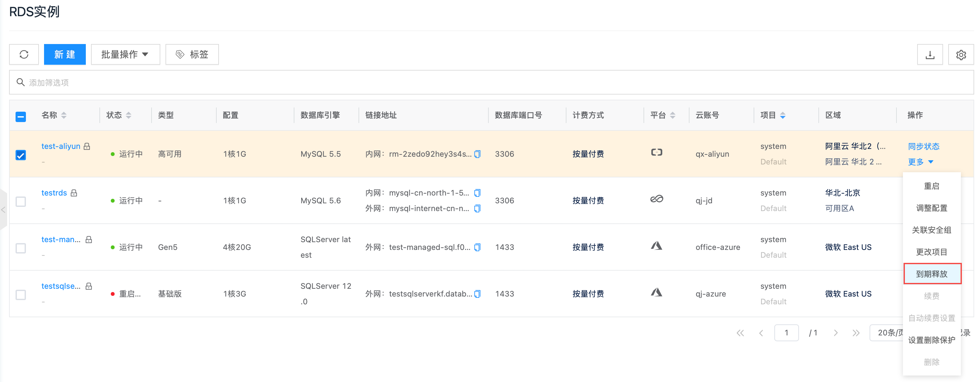980x382 pixels.
Task: Click lock icon next to testrds
Action: 74,193
